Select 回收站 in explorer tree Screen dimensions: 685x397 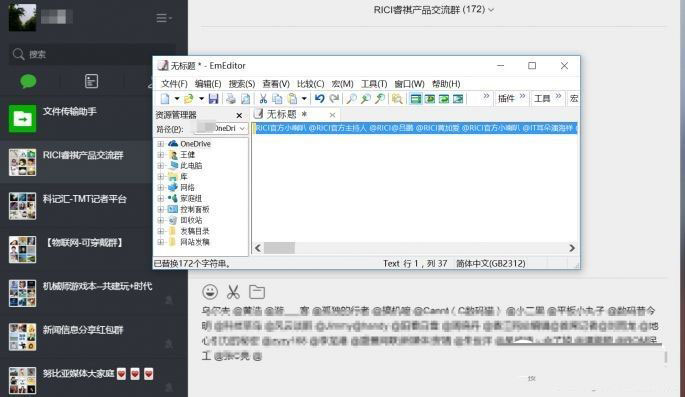191,220
